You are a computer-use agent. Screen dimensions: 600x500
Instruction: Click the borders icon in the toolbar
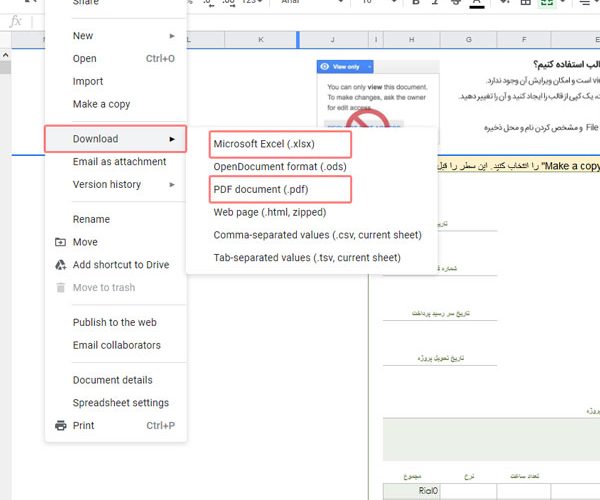(x=527, y=3)
